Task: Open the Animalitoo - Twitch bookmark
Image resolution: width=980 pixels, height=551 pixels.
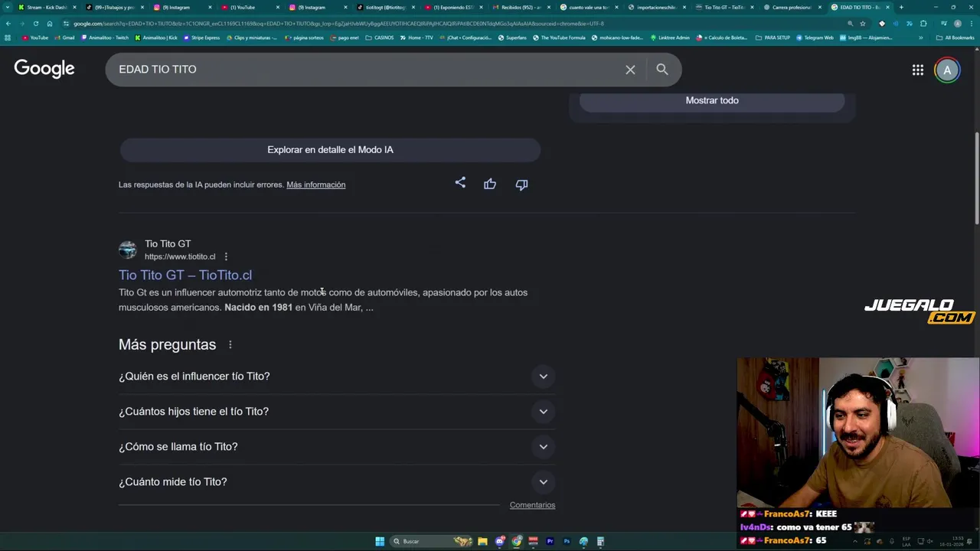Action: (106, 37)
